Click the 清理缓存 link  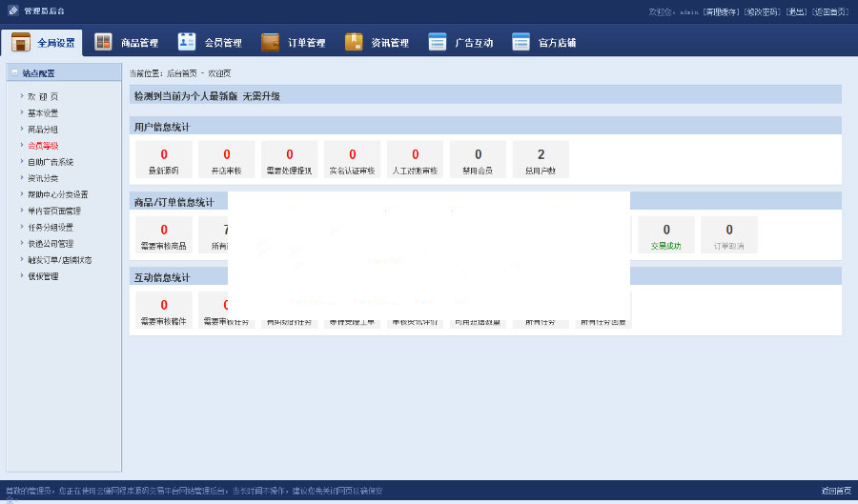pos(722,11)
